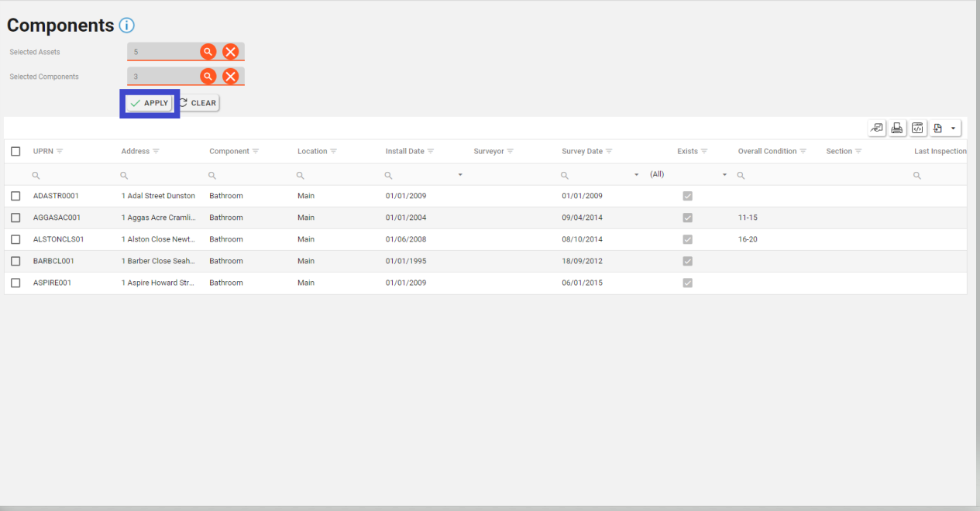Open search for Selected Assets field

[208, 52]
